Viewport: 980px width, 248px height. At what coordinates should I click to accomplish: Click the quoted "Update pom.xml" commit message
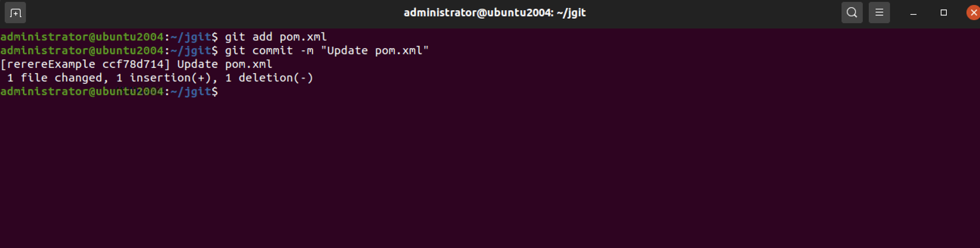click(375, 51)
